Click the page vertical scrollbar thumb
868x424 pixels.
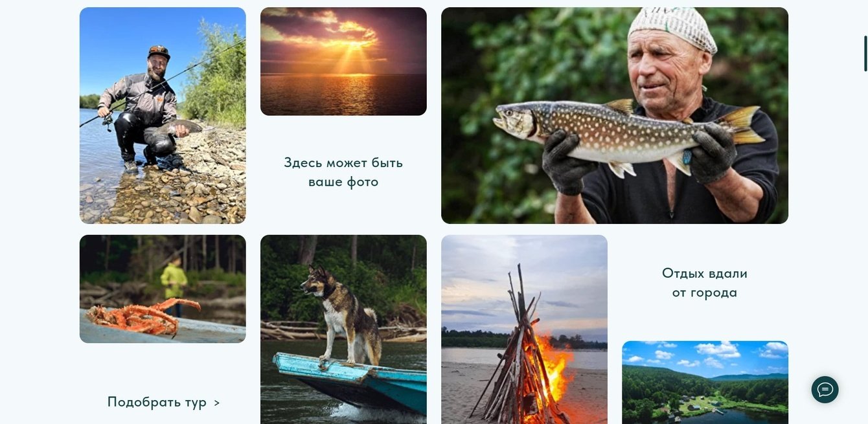pos(865,54)
